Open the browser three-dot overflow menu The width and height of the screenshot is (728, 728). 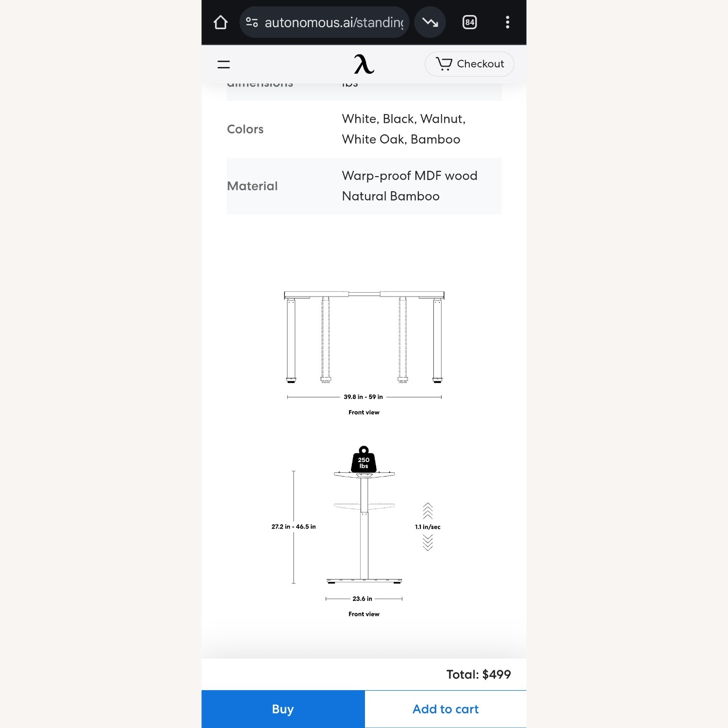point(507,22)
